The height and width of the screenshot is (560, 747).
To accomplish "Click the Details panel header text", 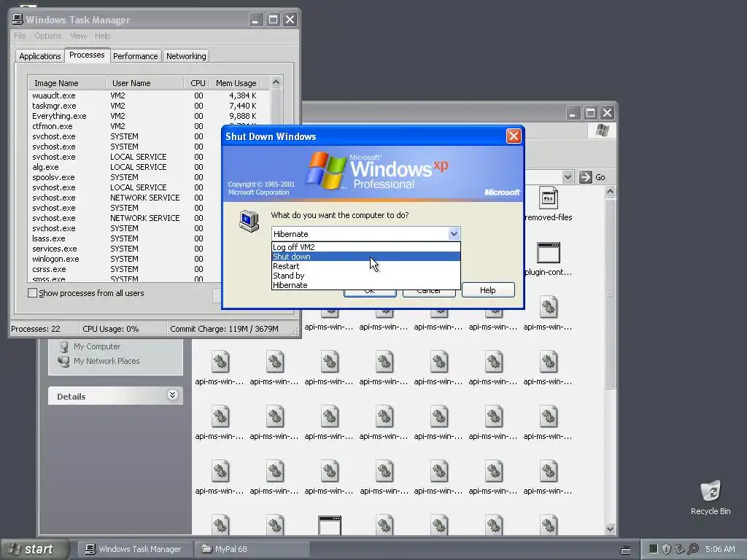I will 71,397.
